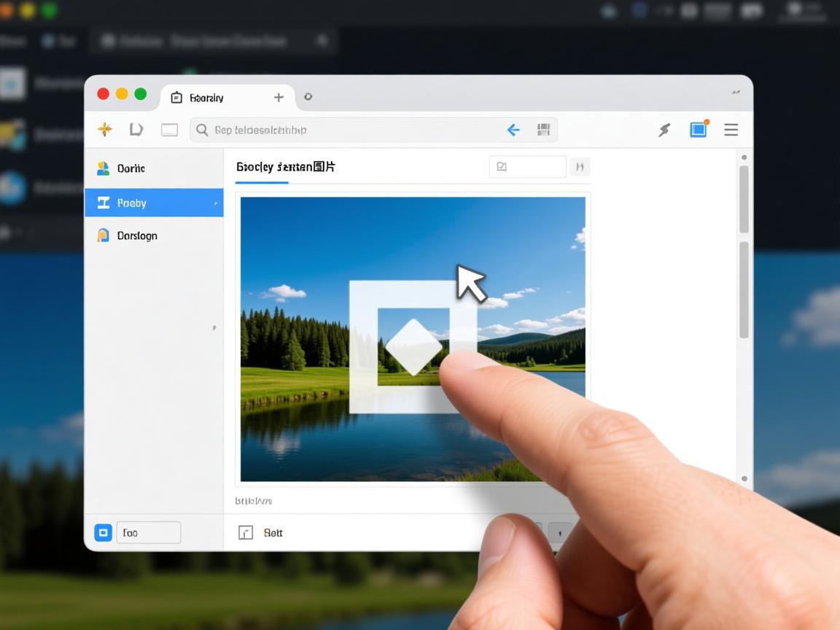Click the search field in the toolbar
The height and width of the screenshot is (630, 840).
point(350,130)
